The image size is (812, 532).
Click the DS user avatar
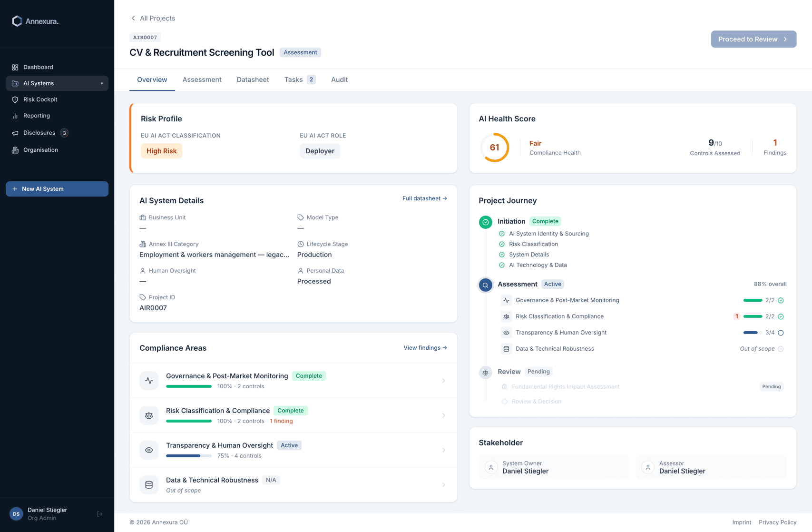[x=16, y=514]
